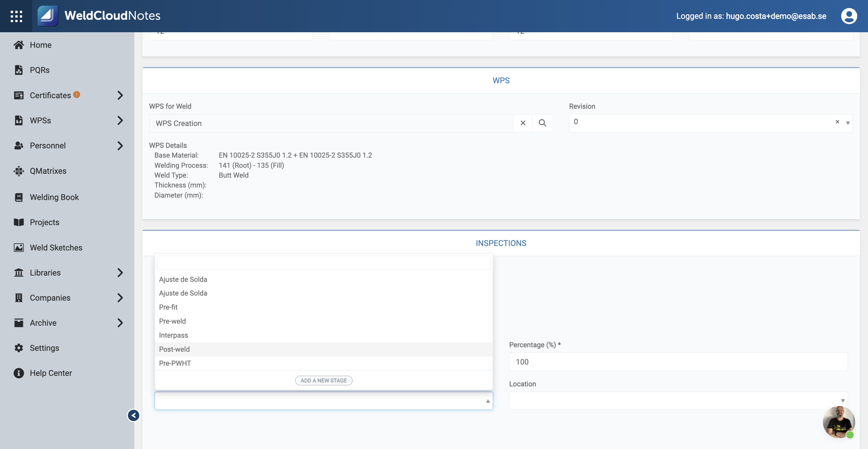Click the Weld Sketches image icon
Image resolution: width=868 pixels, height=449 pixels.
(x=19, y=247)
